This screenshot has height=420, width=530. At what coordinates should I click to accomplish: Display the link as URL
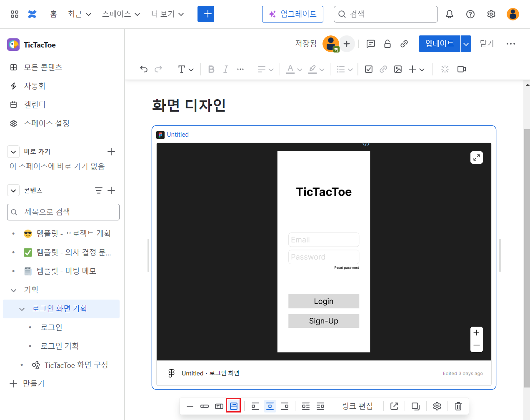[190, 406]
